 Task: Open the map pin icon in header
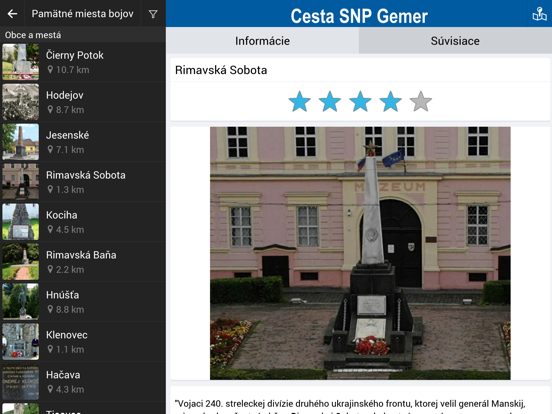point(539,14)
